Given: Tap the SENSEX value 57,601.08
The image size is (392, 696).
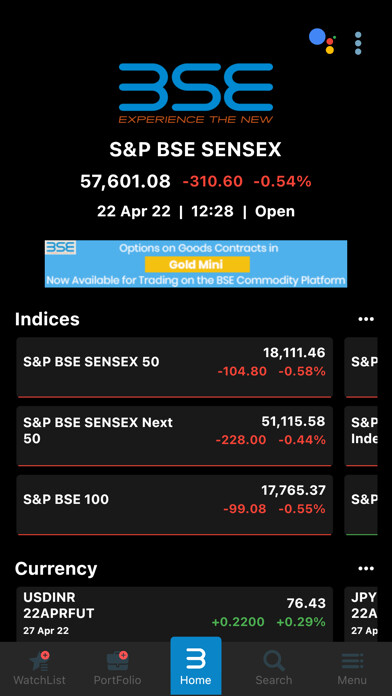Looking at the screenshot, I should (125, 181).
